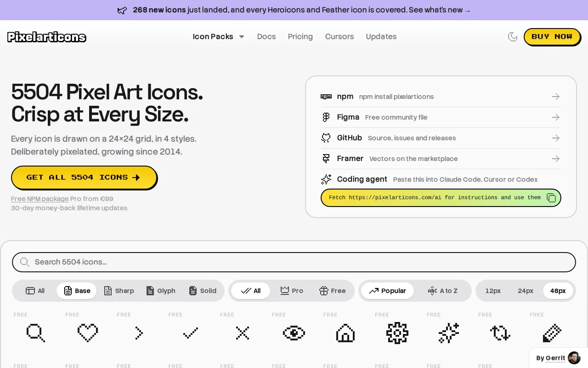
Task: View the Updates page
Action: pos(381,37)
